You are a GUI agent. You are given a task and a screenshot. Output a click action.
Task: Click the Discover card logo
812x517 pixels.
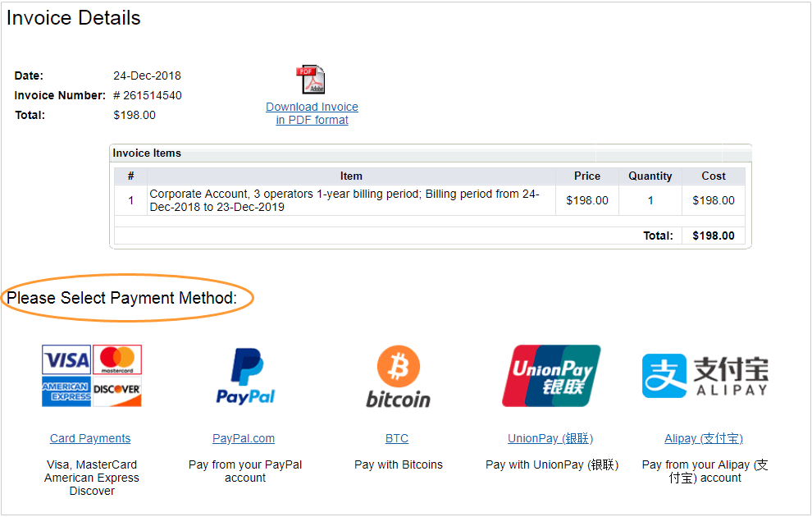tap(117, 391)
